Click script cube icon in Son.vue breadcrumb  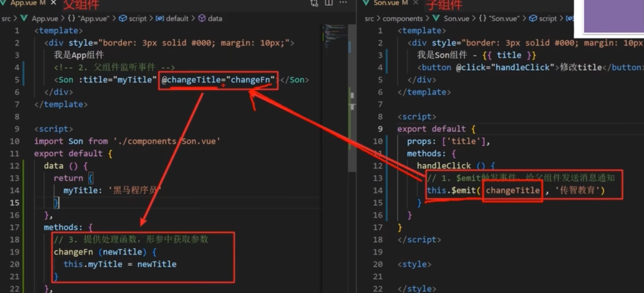[533, 18]
